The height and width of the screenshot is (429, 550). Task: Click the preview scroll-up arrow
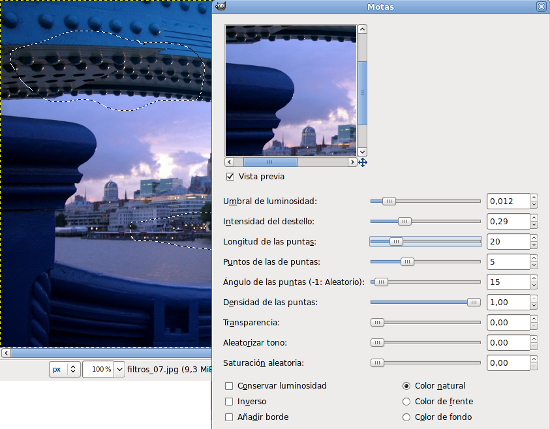click(362, 29)
